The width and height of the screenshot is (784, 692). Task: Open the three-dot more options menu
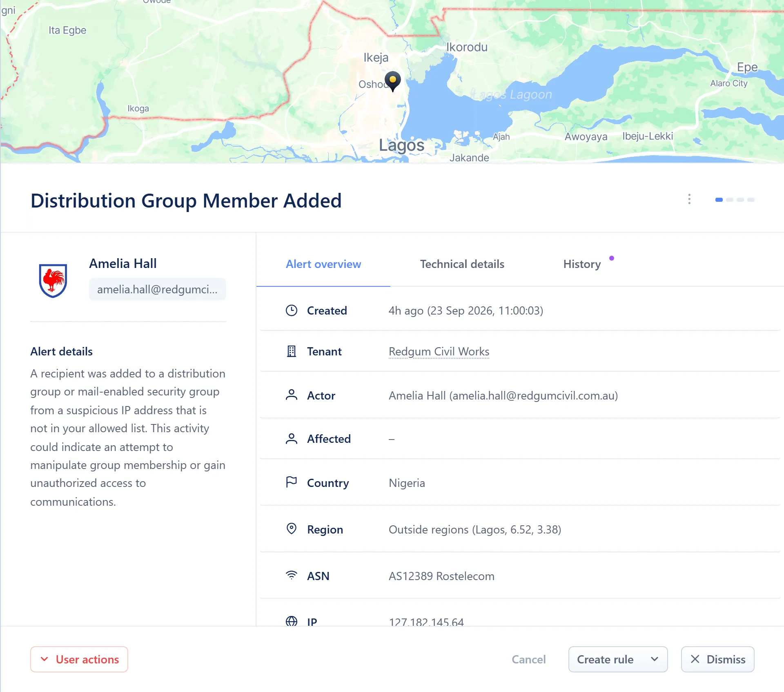pos(689,199)
